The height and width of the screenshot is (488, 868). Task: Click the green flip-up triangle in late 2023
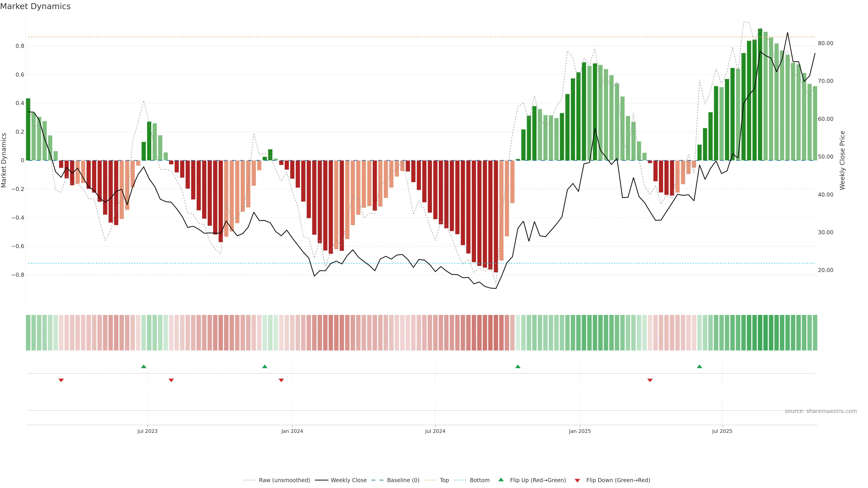[264, 366]
